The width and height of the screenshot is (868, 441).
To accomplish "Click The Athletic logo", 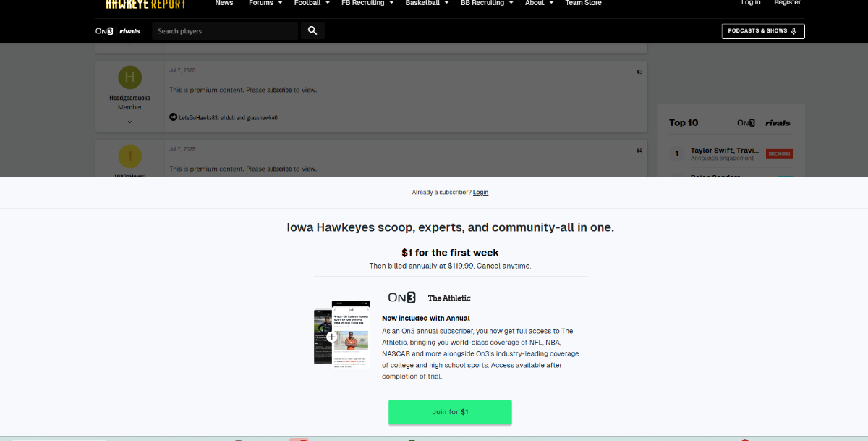I will click(449, 298).
